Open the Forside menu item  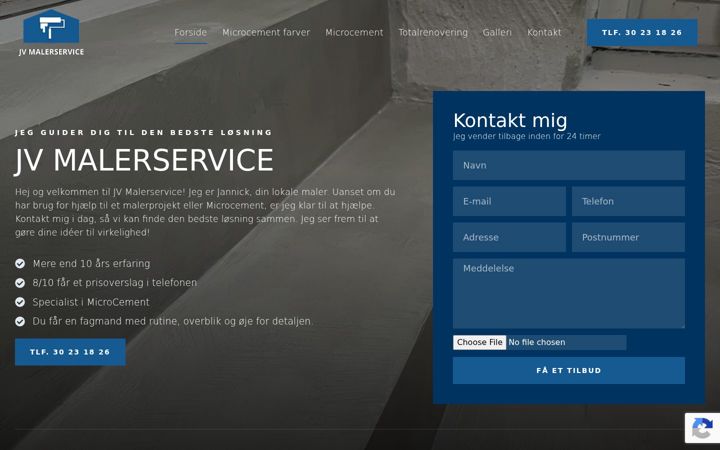(191, 33)
